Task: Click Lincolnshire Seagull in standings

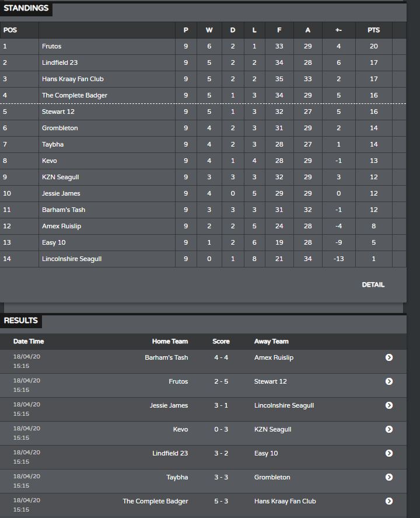Action: [72, 259]
